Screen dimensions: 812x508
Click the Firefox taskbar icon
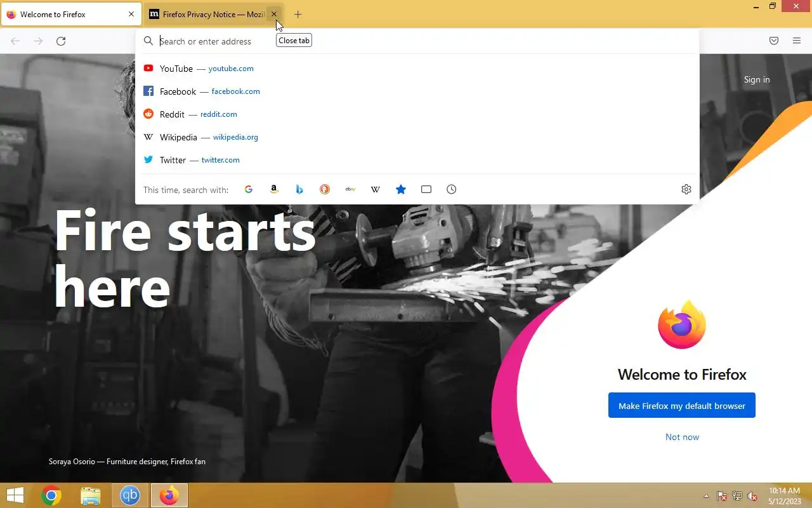click(169, 495)
